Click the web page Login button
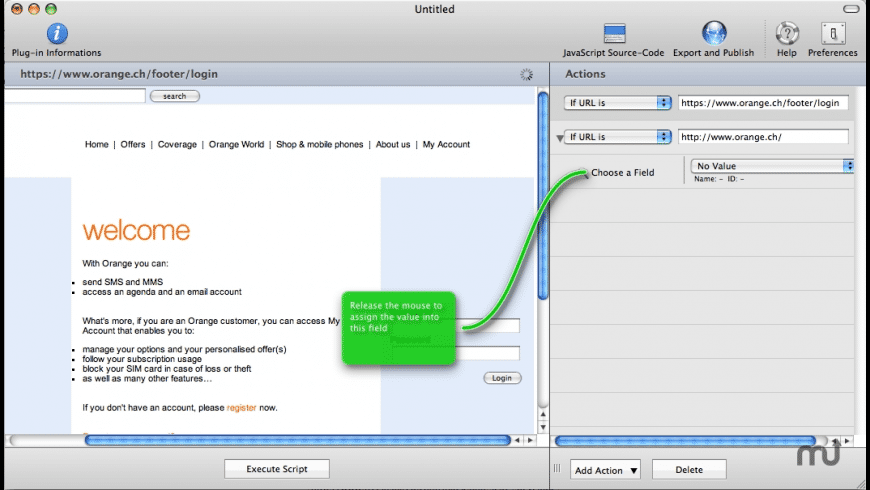This screenshot has height=490, width=870. 502,378
